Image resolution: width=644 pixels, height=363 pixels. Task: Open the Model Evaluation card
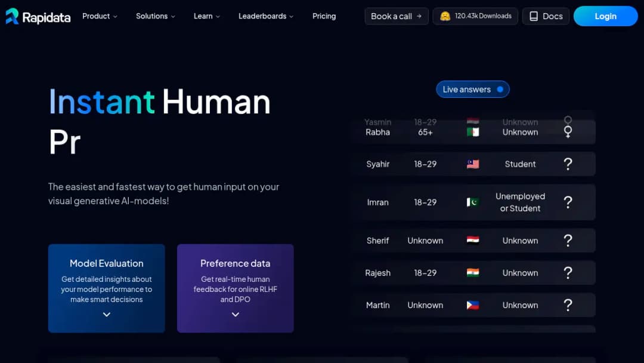(106, 288)
